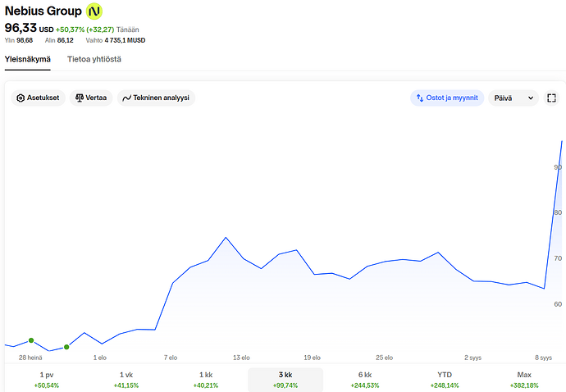Click the chart peak near 13 elo
The width and height of the screenshot is (566, 392).
click(x=226, y=238)
